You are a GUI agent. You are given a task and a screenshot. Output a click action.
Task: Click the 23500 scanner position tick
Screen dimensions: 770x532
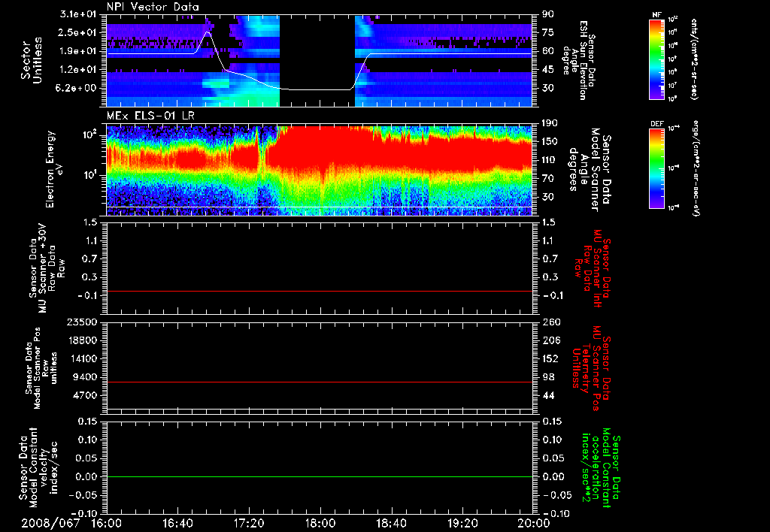pyautogui.click(x=81, y=322)
